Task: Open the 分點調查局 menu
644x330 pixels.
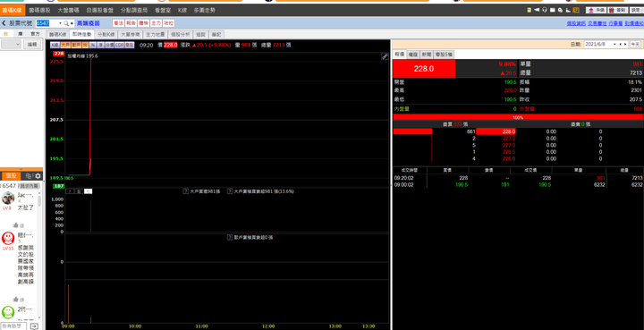Action: pyautogui.click(x=134, y=10)
